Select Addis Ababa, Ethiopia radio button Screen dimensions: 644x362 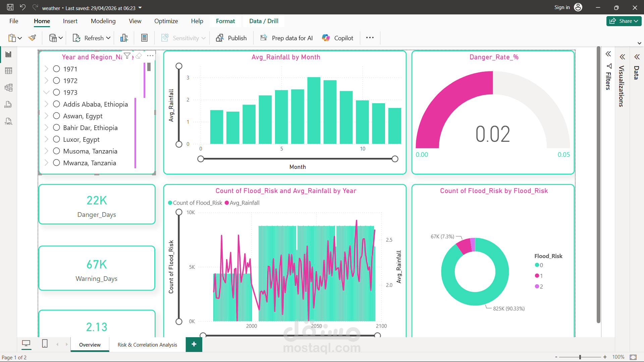[x=56, y=104]
